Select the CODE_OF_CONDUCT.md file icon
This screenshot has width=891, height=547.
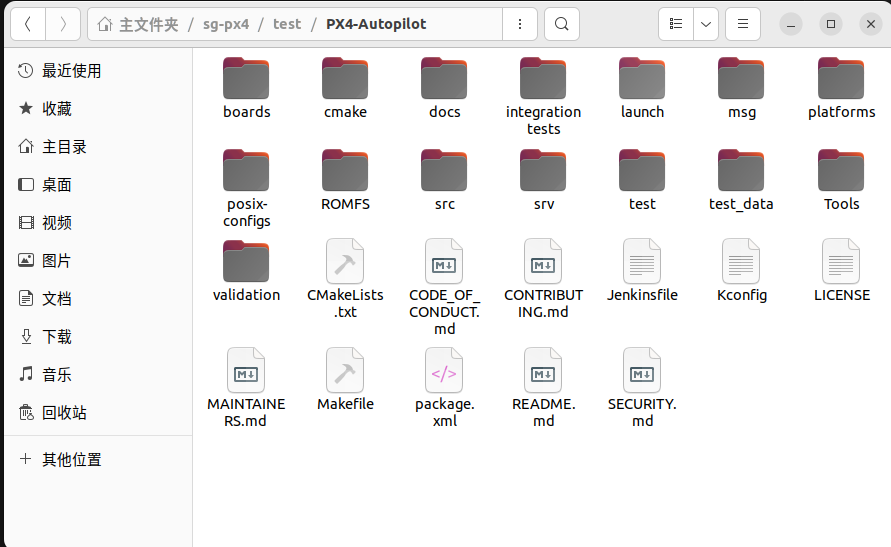click(x=444, y=261)
